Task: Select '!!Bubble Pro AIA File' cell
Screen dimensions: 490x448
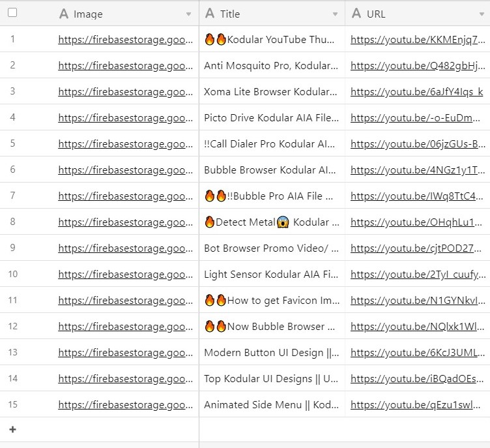Action: (272, 196)
